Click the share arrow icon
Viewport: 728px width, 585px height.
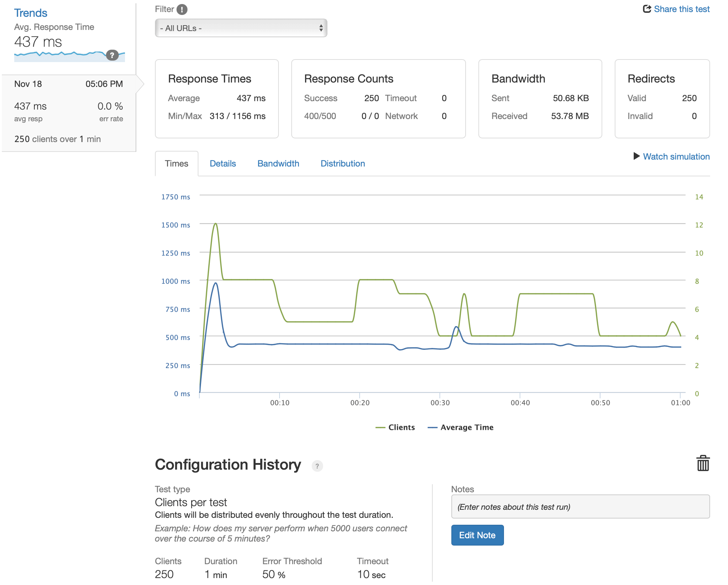(x=647, y=9)
